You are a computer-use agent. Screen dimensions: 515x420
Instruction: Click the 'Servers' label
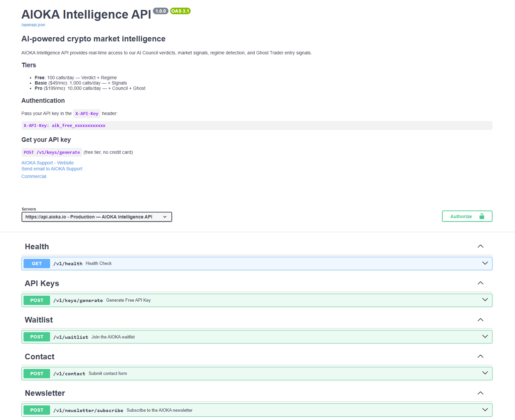tap(29, 209)
